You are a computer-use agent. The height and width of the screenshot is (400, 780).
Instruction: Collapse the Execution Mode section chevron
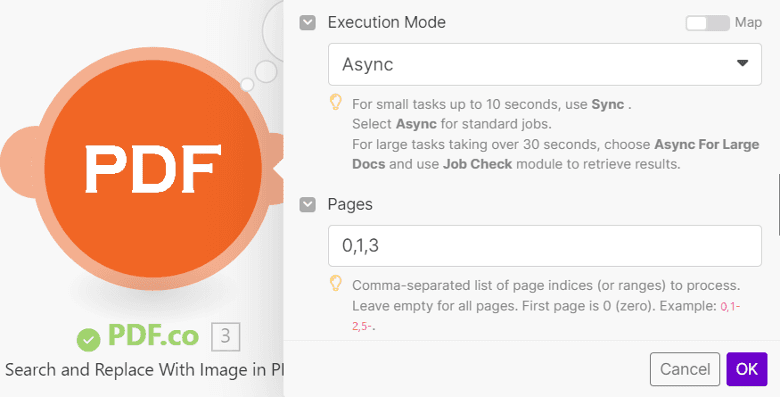tap(308, 22)
